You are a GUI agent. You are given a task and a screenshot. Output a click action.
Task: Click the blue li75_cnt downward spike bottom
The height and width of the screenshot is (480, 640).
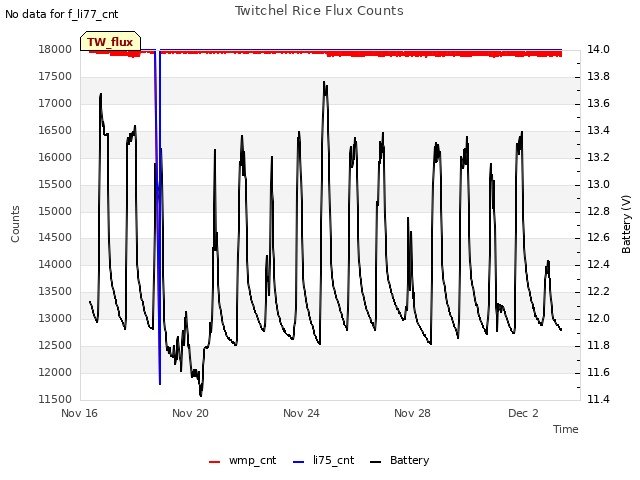[x=160, y=383]
